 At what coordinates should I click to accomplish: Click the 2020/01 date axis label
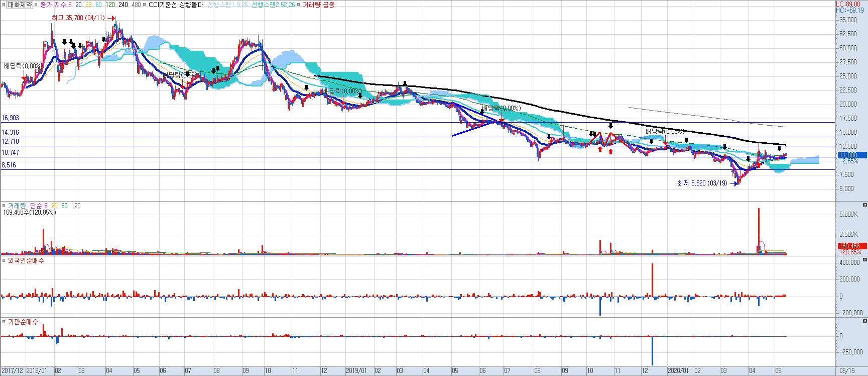click(x=678, y=370)
